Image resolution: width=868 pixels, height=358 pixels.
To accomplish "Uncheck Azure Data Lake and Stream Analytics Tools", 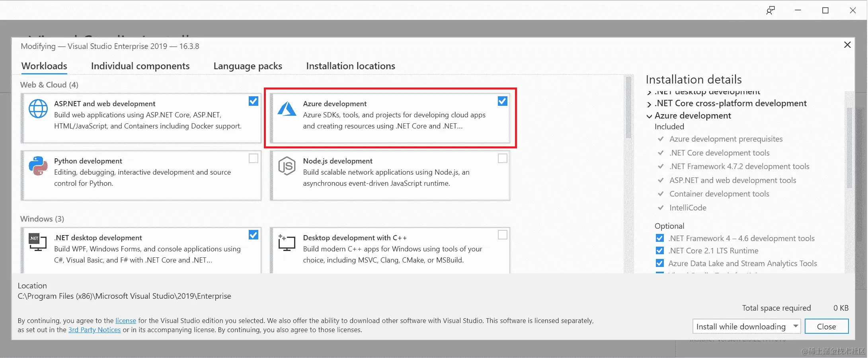I will (x=659, y=263).
